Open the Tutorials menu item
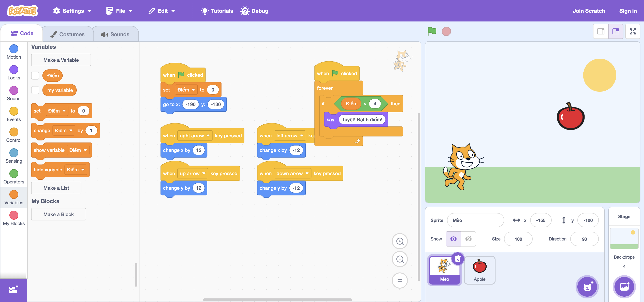 [x=217, y=11]
